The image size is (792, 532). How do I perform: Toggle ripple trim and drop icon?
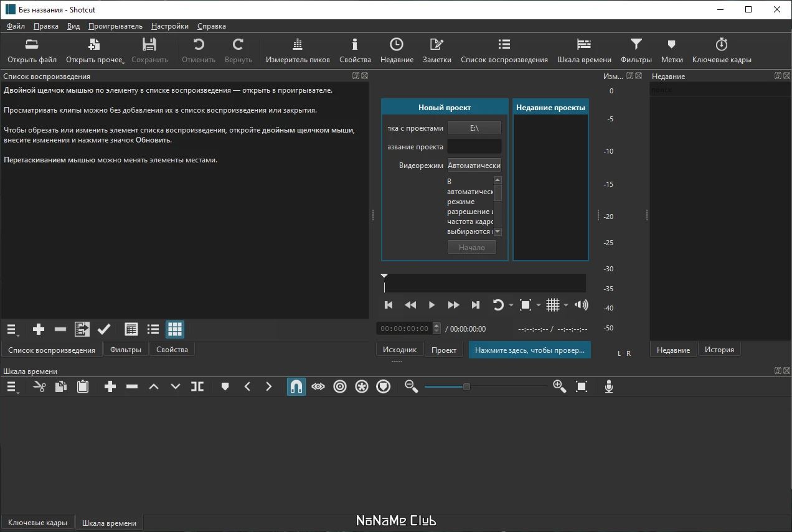(x=340, y=387)
